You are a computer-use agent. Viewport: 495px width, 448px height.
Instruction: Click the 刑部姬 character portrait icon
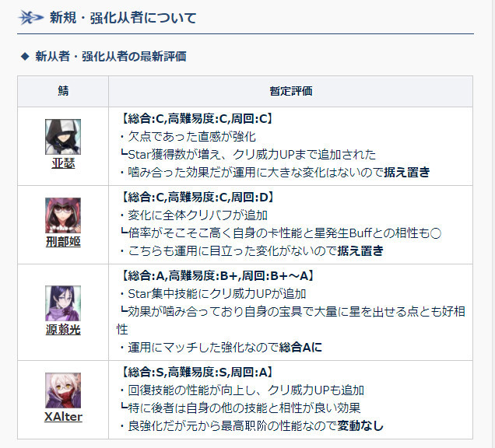[63, 215]
